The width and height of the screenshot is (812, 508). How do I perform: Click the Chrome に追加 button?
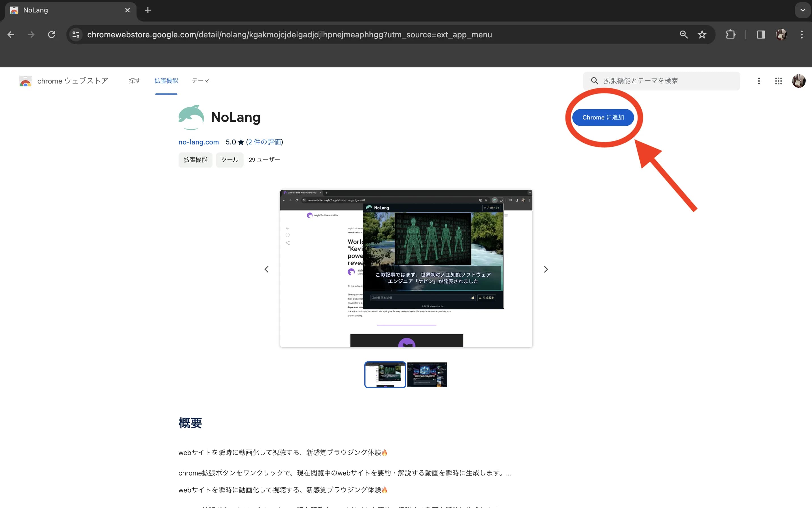pyautogui.click(x=603, y=118)
